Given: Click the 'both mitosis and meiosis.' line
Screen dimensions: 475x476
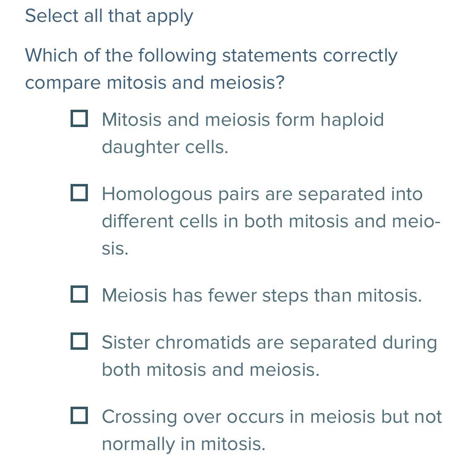Looking at the screenshot, I should tap(210, 370).
